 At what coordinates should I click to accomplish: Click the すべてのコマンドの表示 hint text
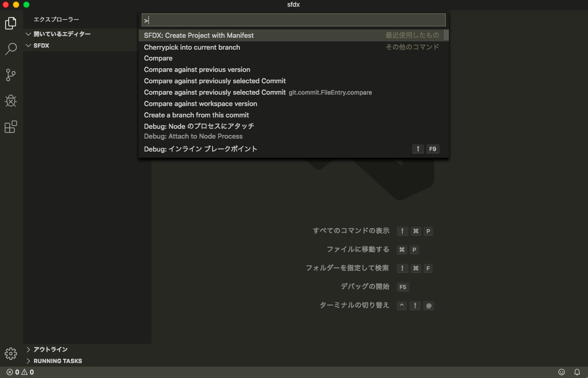pyautogui.click(x=351, y=231)
